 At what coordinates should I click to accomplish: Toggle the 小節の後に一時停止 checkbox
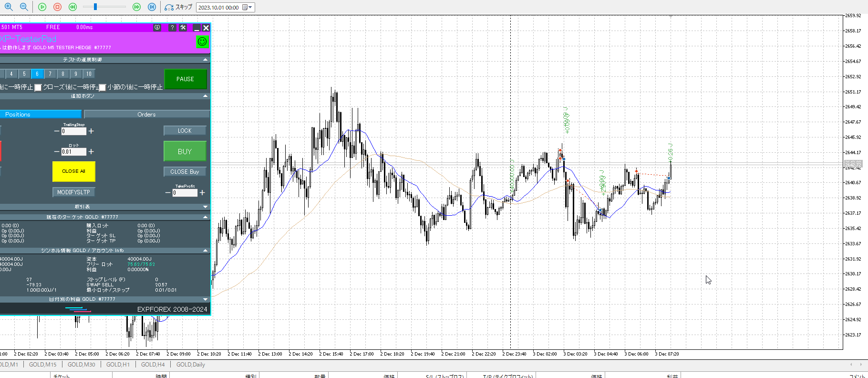[102, 87]
